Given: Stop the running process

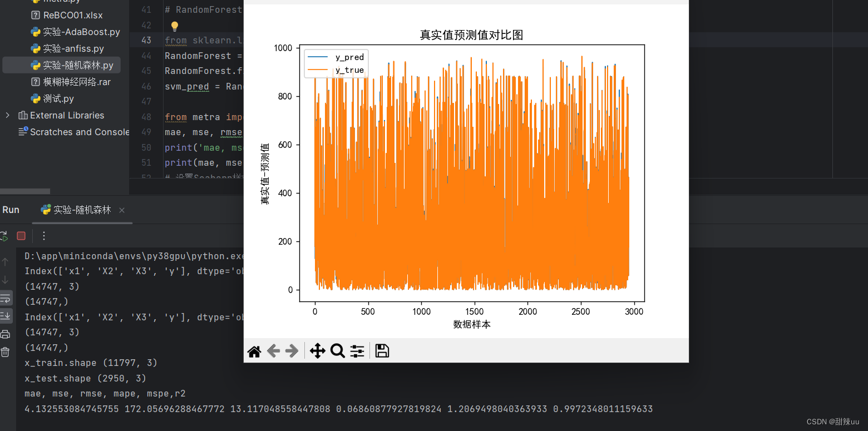Looking at the screenshot, I should (x=21, y=236).
